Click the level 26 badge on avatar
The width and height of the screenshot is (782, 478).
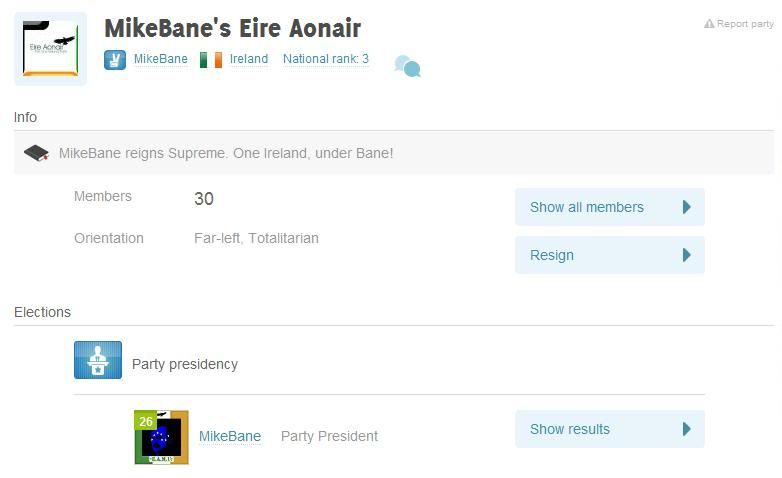click(146, 422)
